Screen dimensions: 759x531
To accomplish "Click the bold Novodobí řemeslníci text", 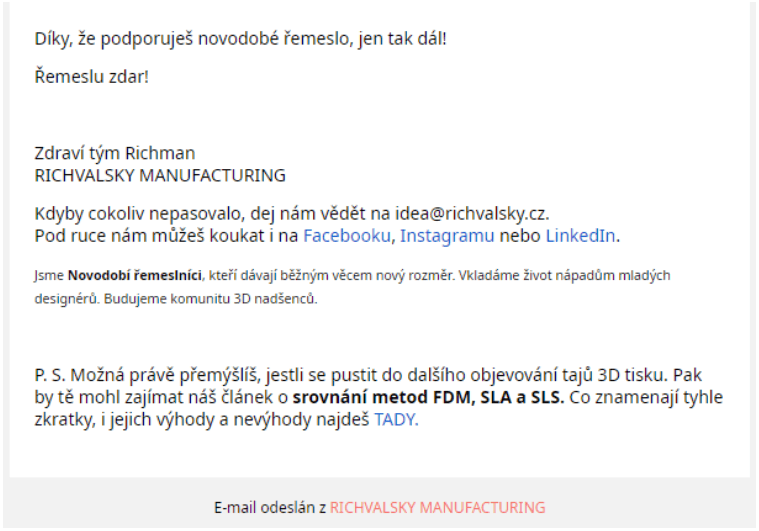I will [135, 275].
